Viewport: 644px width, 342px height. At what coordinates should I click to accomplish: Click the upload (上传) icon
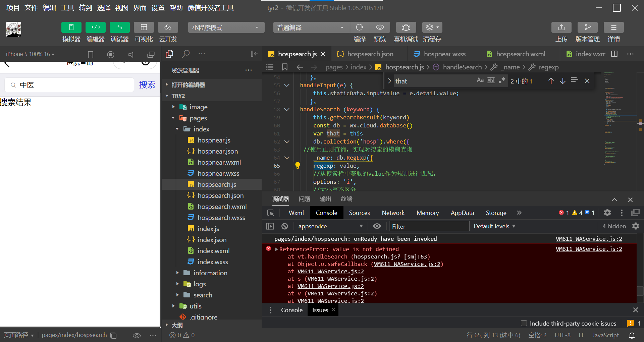click(561, 27)
